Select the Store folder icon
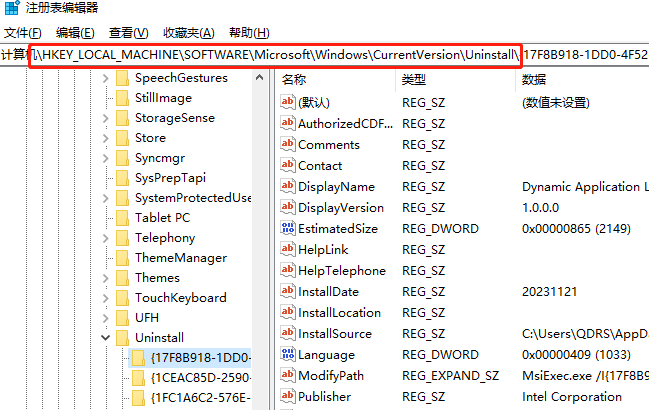The height and width of the screenshot is (410, 649). tap(123, 138)
